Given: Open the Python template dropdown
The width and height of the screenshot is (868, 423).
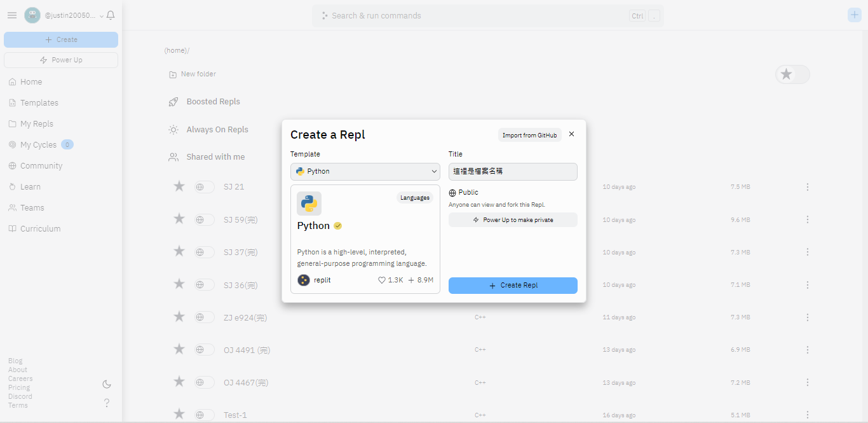Looking at the screenshot, I should point(365,172).
